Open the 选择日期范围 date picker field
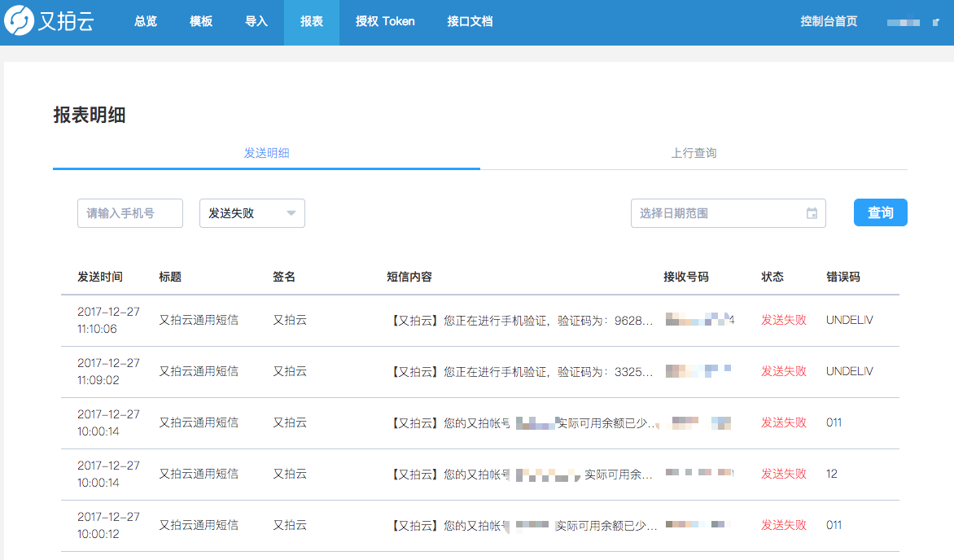Screen dimensions: 954x560 coord(729,213)
